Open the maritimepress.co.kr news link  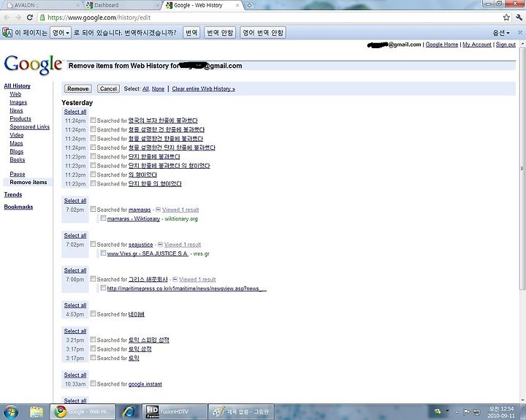(x=186, y=289)
